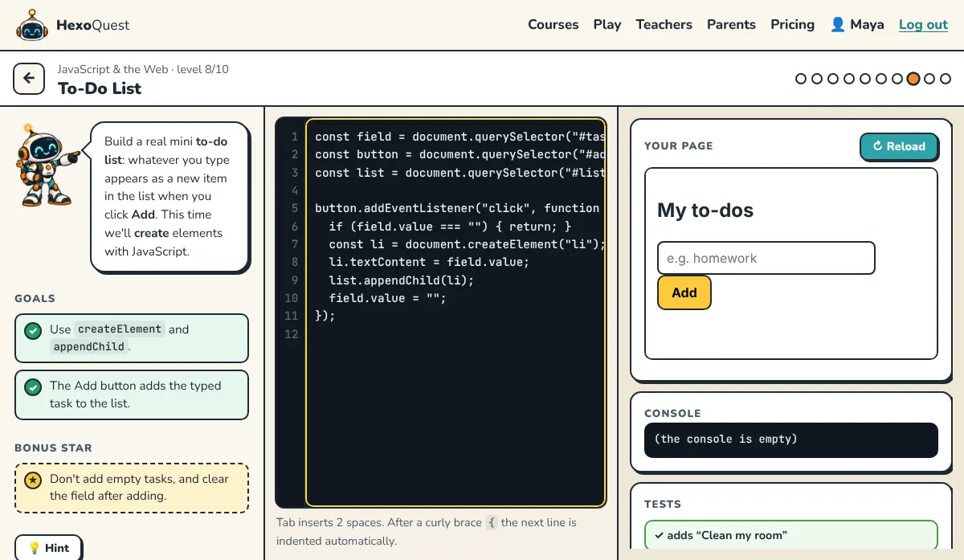Viewport: 964px width, 560px height.
Task: Click the Reload button
Action: pos(899,146)
